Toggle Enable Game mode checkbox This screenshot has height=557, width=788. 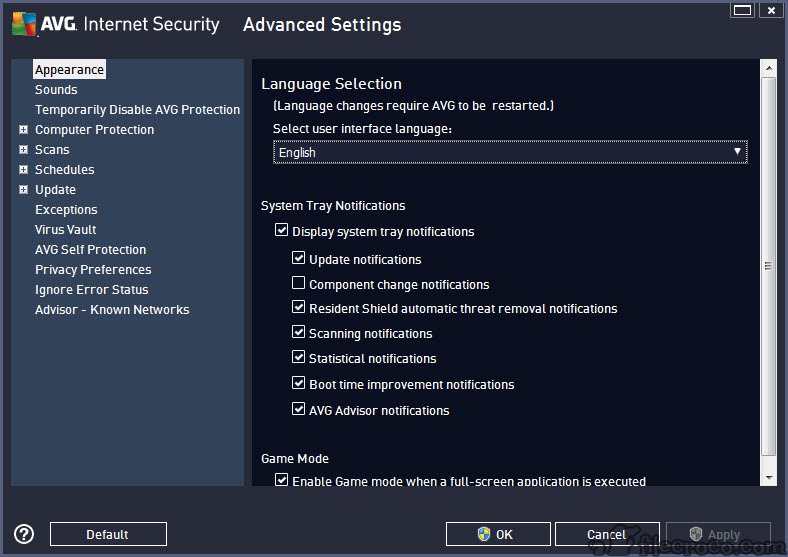tap(281, 480)
